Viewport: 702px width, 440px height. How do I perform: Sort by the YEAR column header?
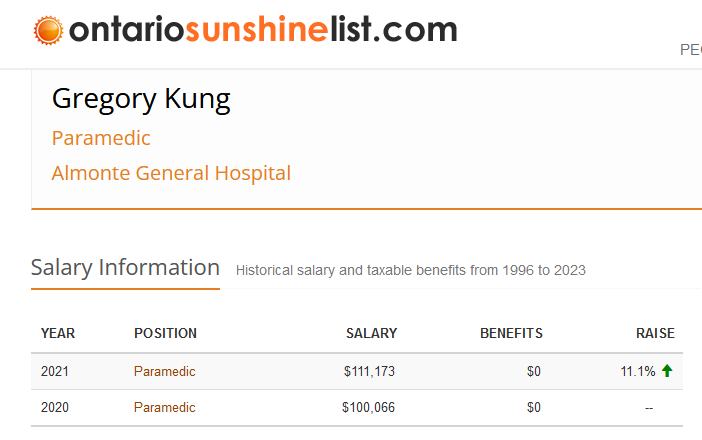click(x=58, y=333)
